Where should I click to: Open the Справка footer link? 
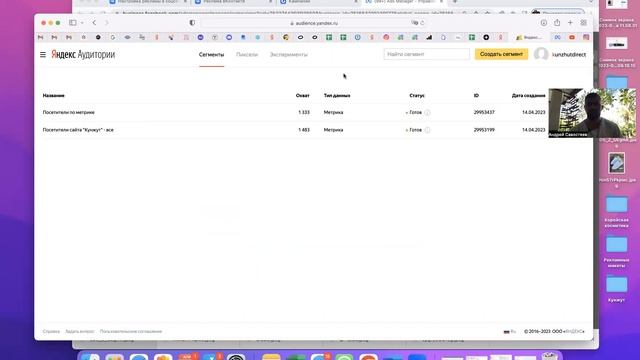[x=51, y=331]
